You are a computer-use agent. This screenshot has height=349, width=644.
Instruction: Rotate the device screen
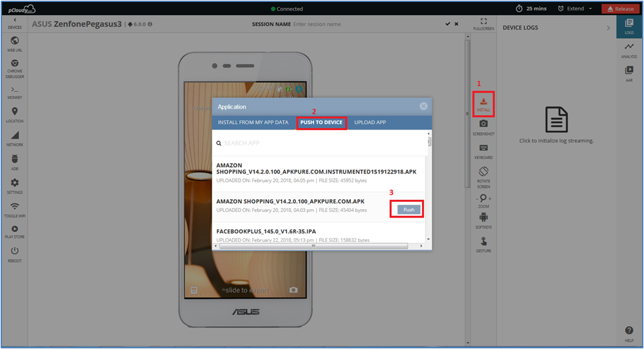tap(484, 177)
